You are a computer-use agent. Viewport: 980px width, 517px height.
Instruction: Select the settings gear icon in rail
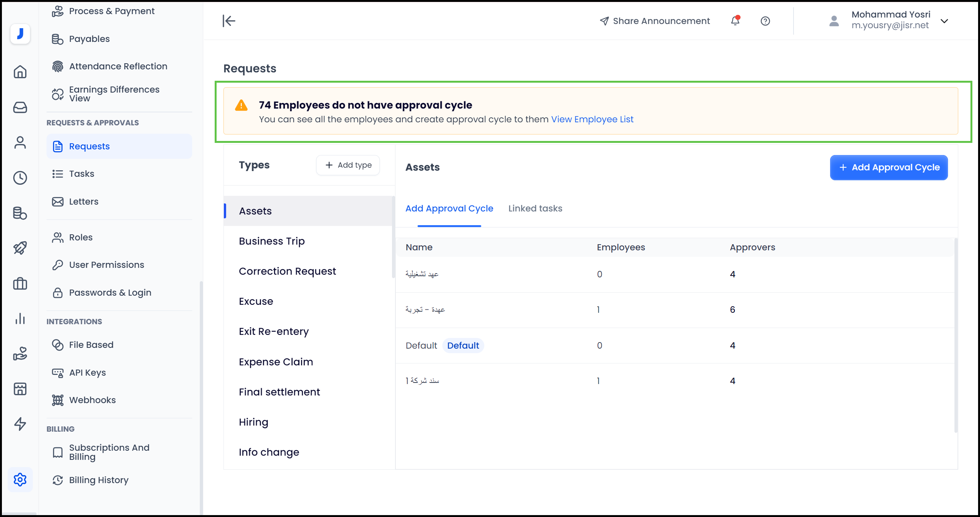click(x=20, y=479)
